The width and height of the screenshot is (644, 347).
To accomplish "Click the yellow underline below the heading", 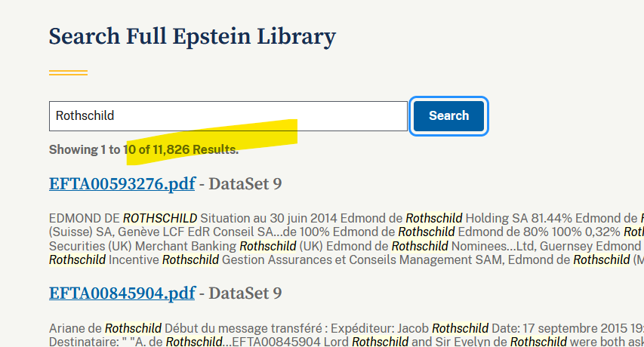I will click(x=68, y=73).
